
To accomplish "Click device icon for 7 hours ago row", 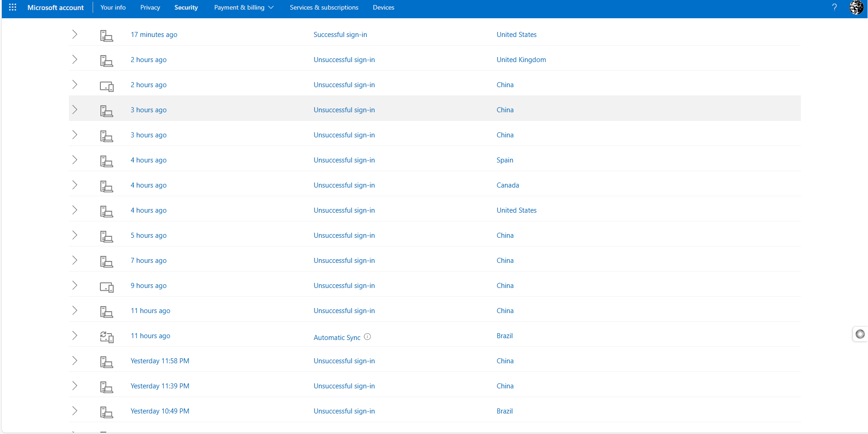I will pos(106,261).
